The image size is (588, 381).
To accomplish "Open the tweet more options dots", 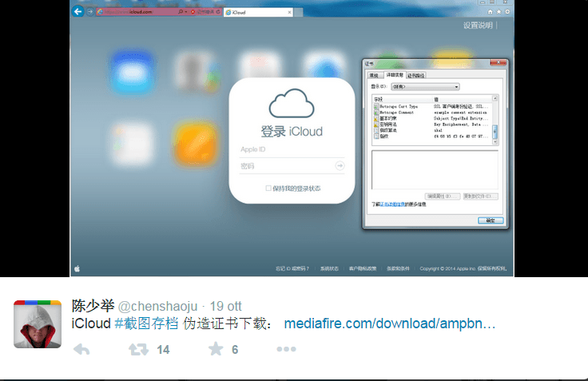I will [286, 349].
